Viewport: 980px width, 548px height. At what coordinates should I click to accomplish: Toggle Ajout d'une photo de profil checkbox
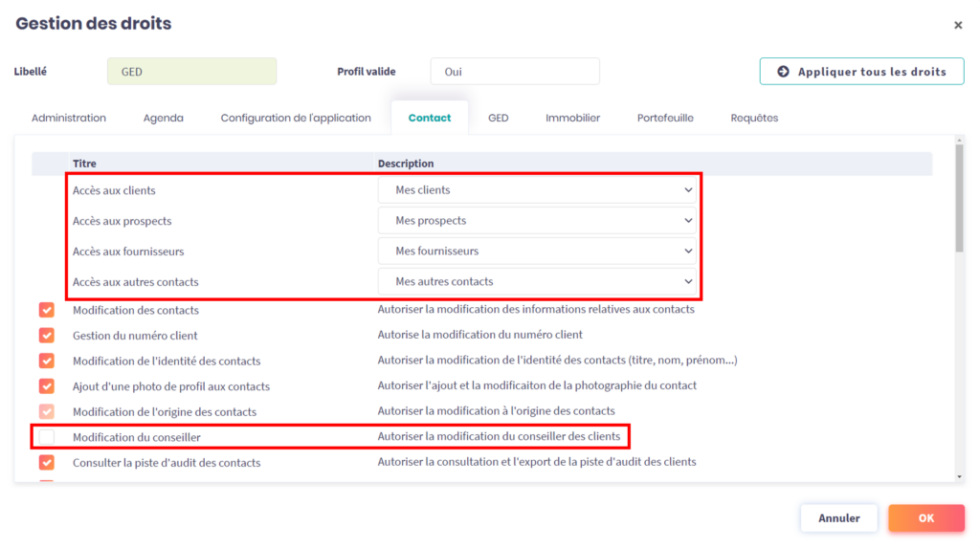[x=47, y=386]
